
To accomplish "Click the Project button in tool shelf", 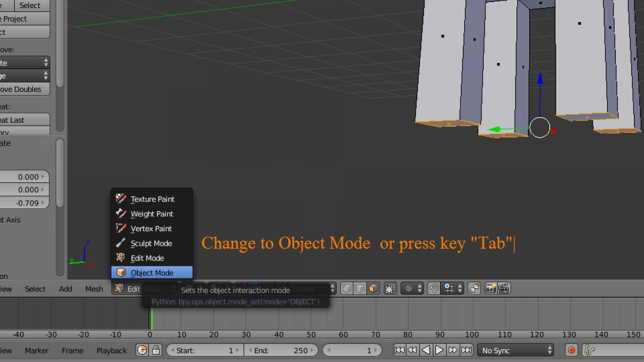I will point(25,19).
